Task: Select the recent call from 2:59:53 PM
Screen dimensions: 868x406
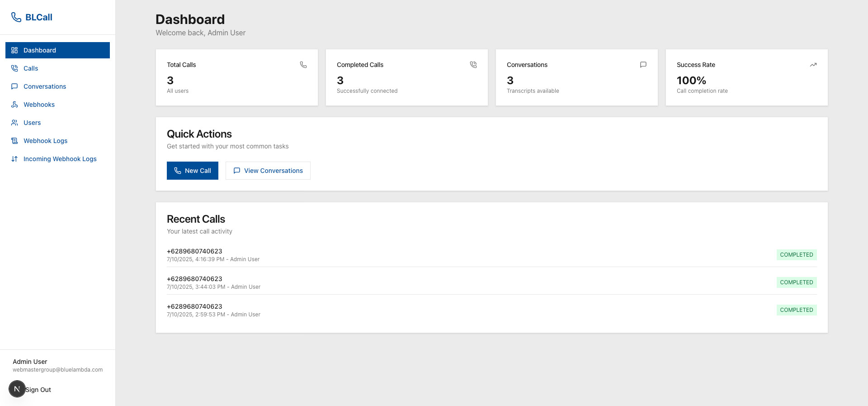Action: pyautogui.click(x=213, y=310)
